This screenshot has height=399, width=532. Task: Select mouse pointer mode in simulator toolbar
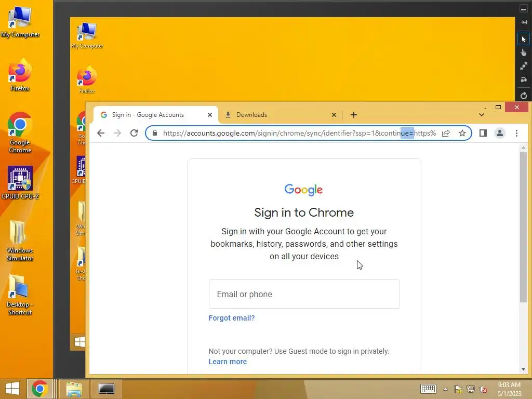point(524,39)
